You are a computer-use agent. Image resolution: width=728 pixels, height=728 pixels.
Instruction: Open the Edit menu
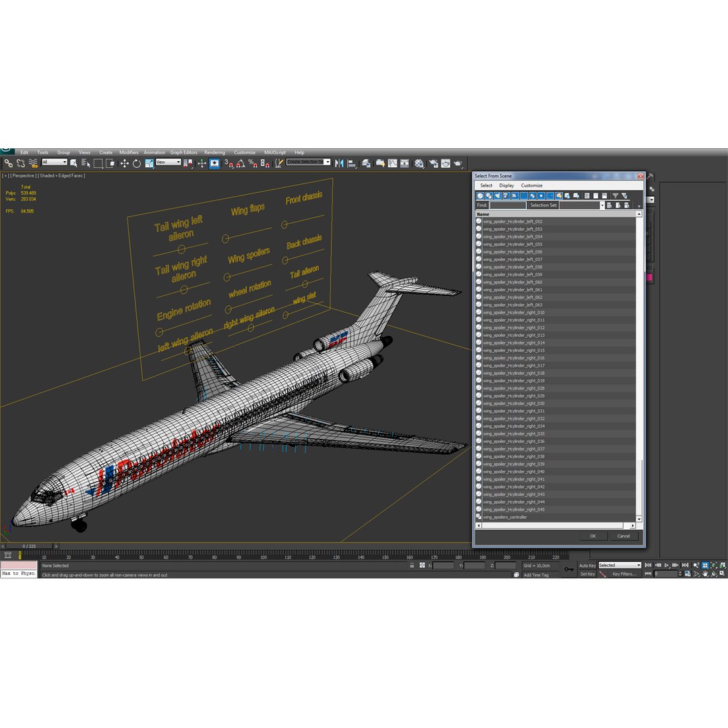tap(24, 152)
